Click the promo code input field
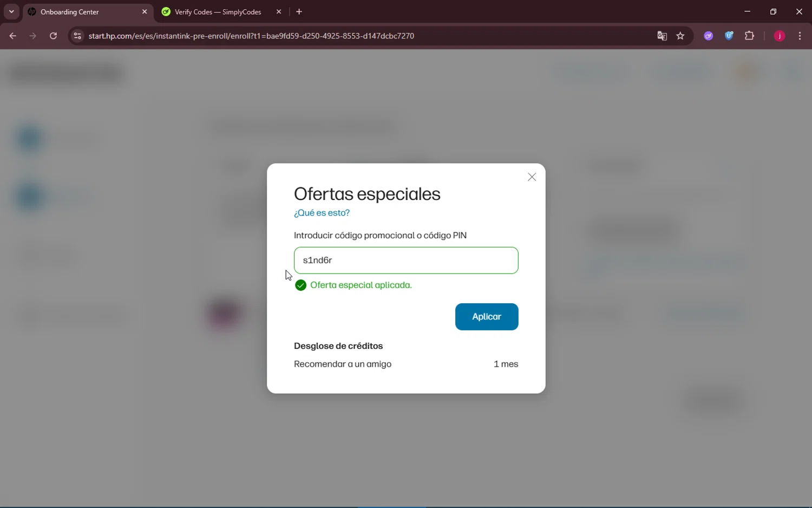812x508 pixels. pyautogui.click(x=406, y=260)
